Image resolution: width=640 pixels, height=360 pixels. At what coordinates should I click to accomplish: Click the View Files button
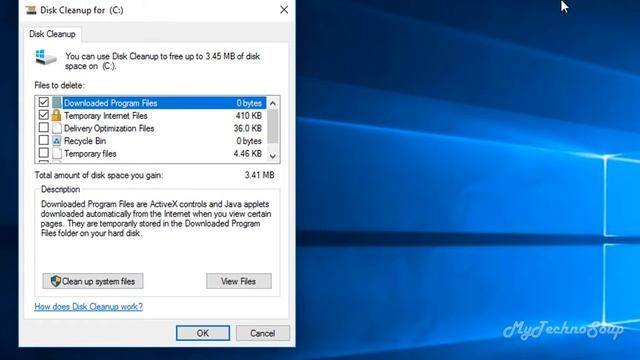coord(239,281)
